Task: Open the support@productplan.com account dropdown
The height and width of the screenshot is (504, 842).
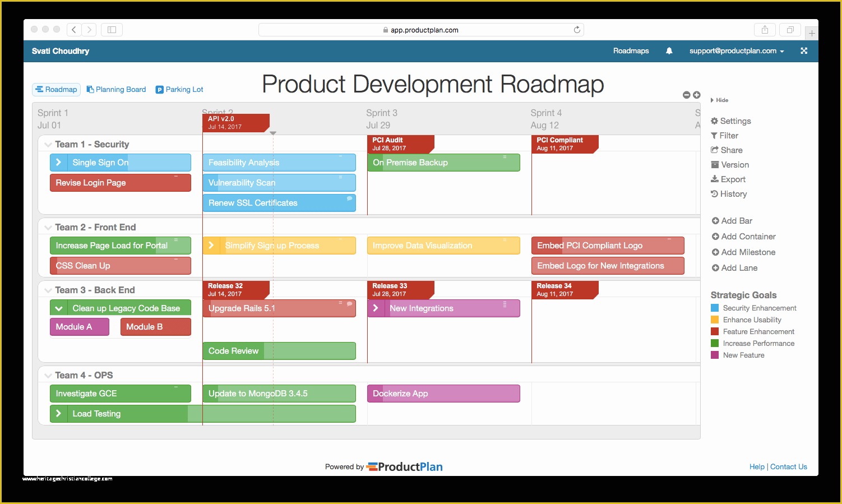Action: [736, 51]
